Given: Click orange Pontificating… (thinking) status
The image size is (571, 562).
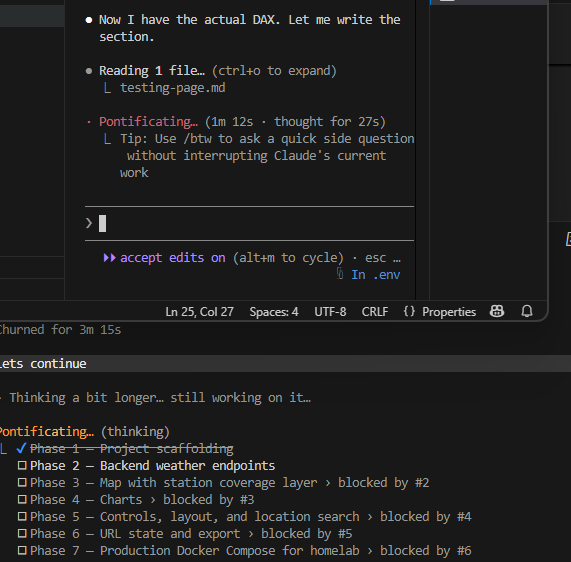Looking at the screenshot, I should [x=84, y=432].
